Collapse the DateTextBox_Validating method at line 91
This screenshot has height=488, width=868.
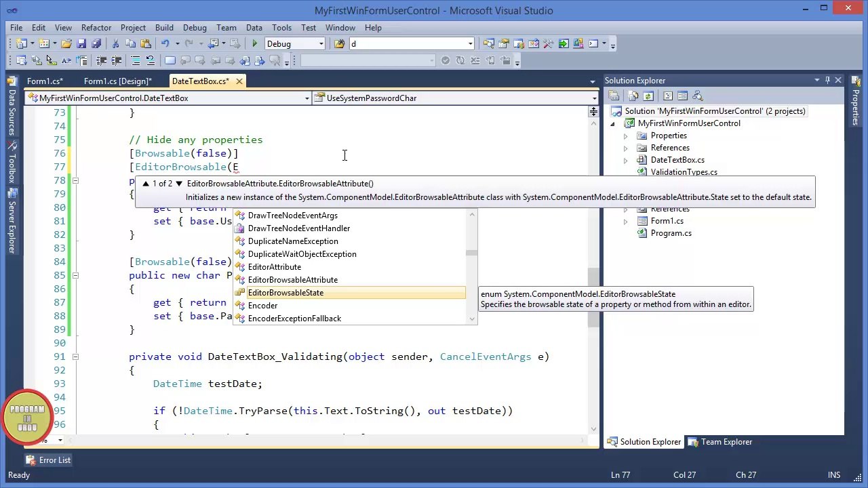(75, 357)
